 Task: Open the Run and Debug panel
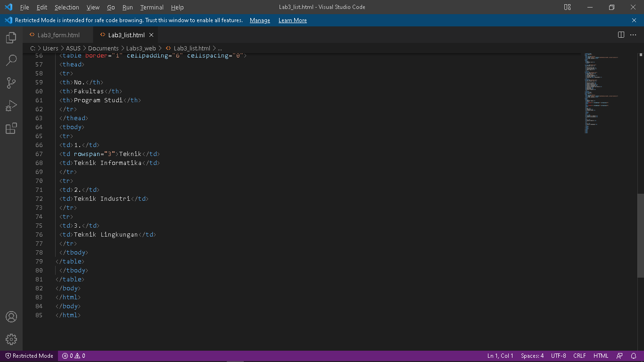11,106
